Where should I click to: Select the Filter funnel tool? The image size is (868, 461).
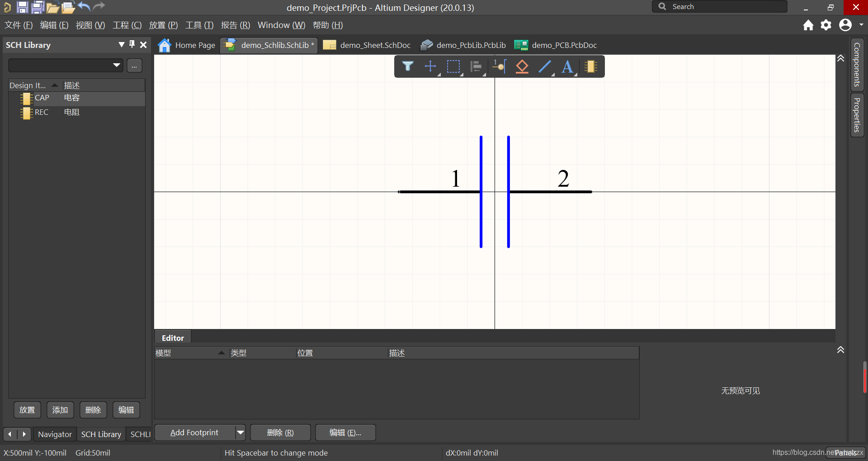[x=408, y=66]
